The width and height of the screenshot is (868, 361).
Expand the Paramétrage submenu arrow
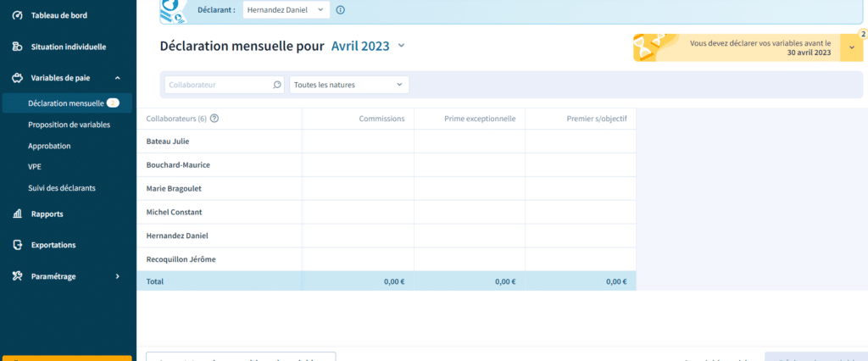click(x=117, y=276)
